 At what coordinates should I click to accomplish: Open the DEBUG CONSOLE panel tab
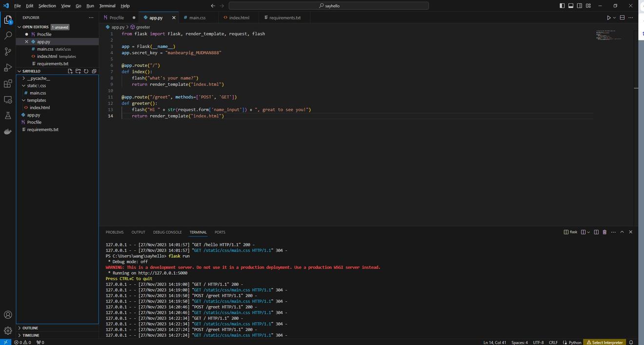[x=167, y=232]
